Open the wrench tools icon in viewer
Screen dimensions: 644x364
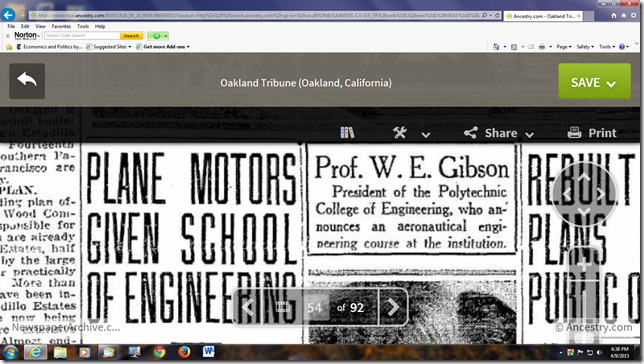400,133
